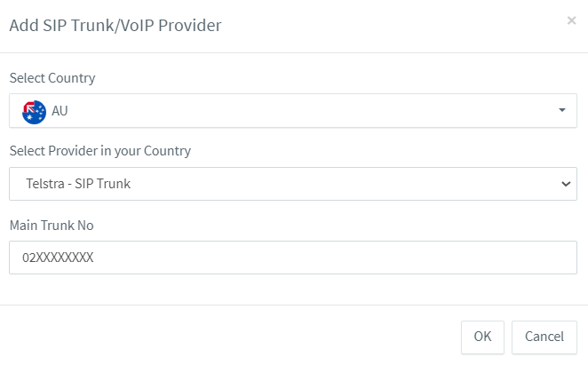
Task: Open provider list via chevron arrow
Action: pyautogui.click(x=566, y=184)
